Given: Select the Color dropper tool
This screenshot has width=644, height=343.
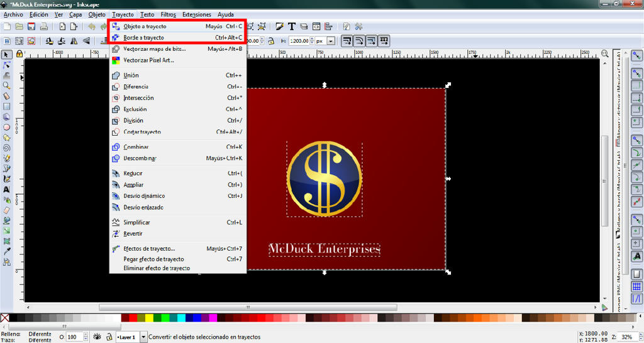Looking at the screenshot, I should (6, 251).
